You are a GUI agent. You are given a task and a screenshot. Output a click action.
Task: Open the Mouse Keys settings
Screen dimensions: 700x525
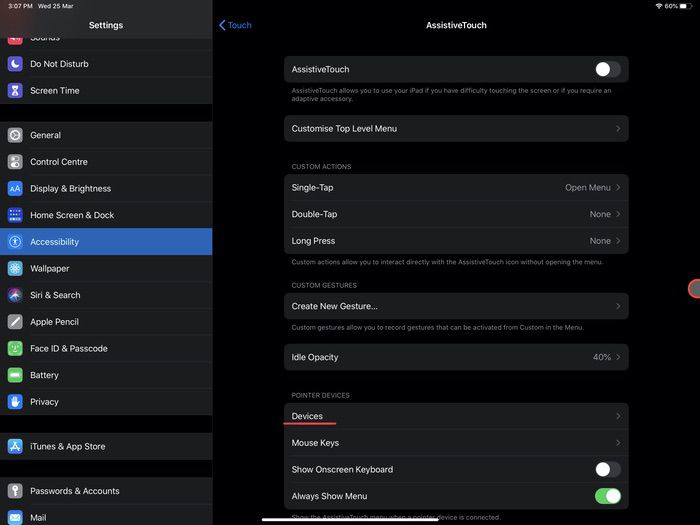click(456, 443)
